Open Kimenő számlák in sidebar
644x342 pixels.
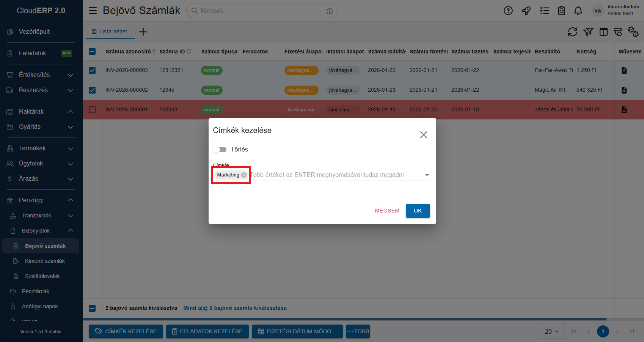[x=45, y=261]
